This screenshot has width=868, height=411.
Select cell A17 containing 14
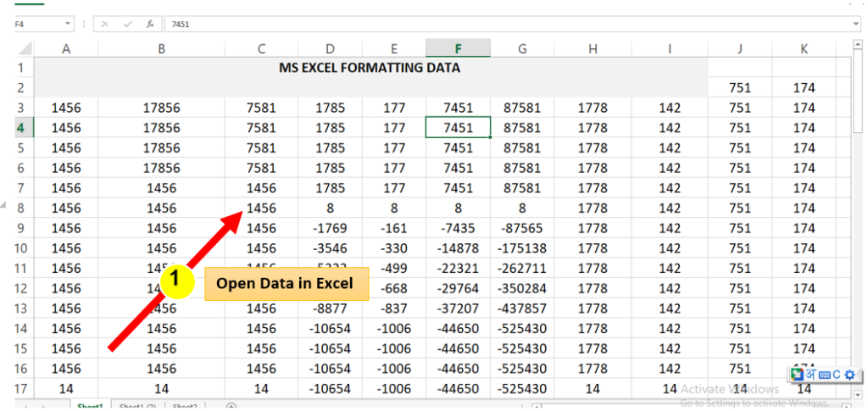tap(66, 388)
